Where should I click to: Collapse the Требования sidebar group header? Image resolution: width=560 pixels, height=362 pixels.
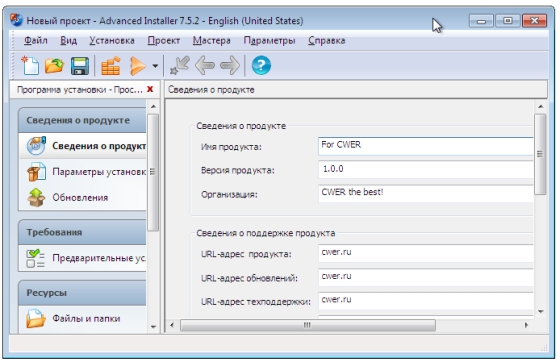tap(82, 232)
